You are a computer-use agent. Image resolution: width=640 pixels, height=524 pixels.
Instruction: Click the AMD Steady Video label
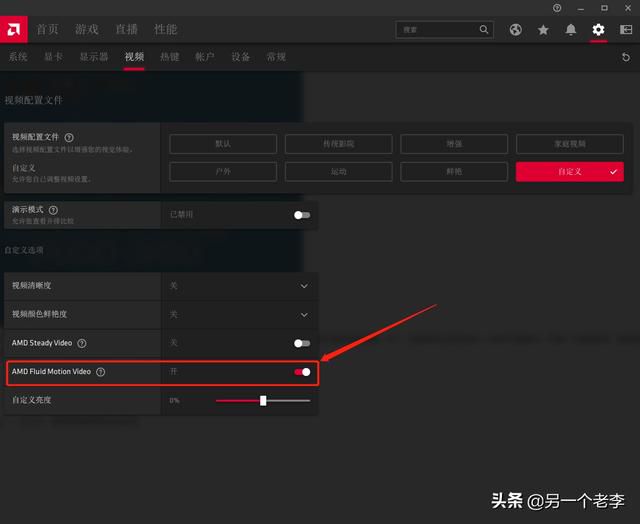tap(42, 343)
